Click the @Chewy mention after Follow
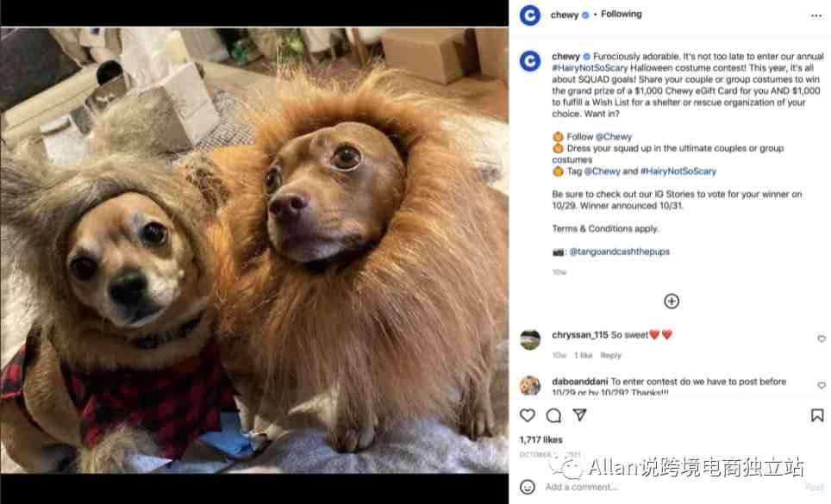Image resolution: width=831 pixels, height=504 pixels. coord(614,137)
